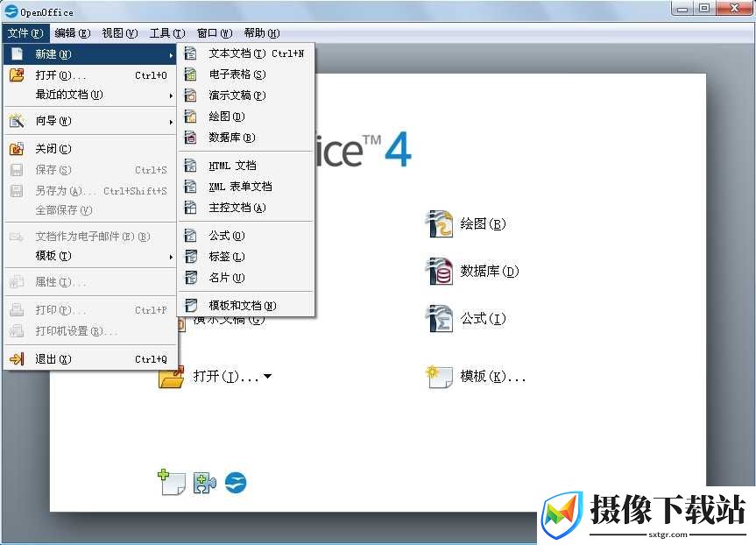Select HTML 文档 from the New submenu
The height and width of the screenshot is (545, 756).
[x=246, y=166]
